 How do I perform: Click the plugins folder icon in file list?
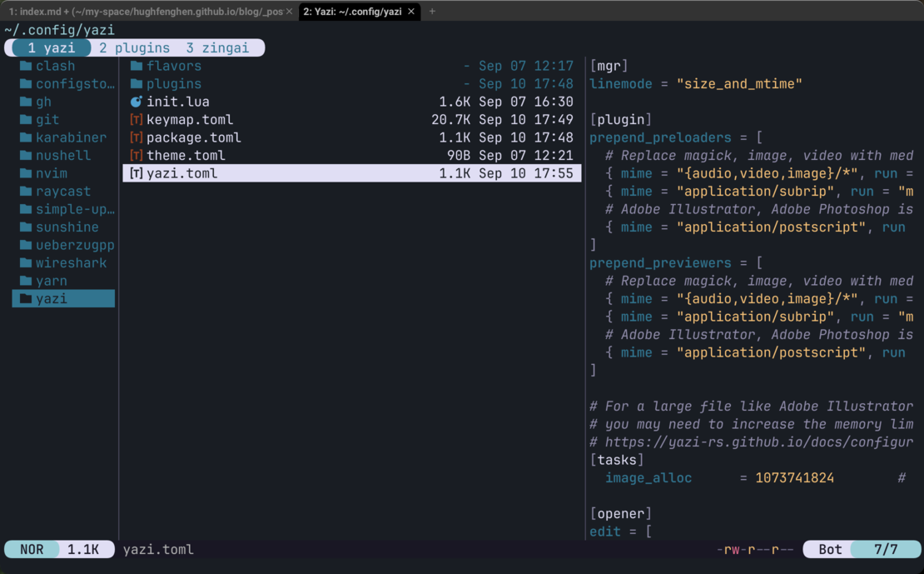[137, 84]
